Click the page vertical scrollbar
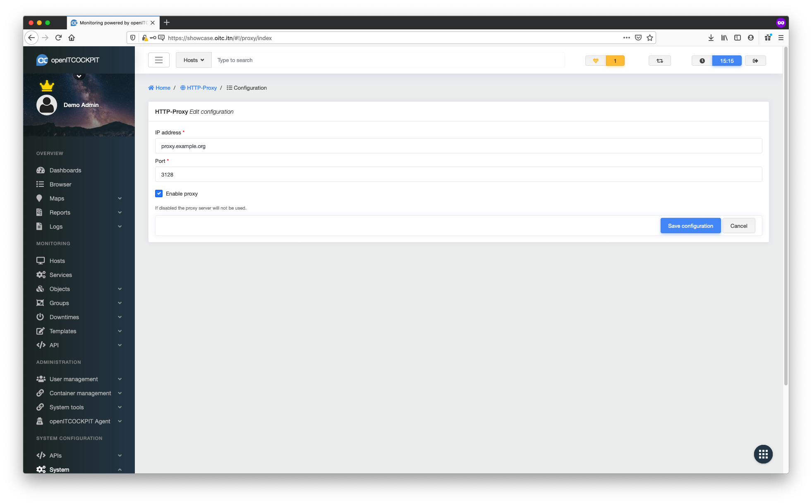The width and height of the screenshot is (812, 504). [786, 216]
